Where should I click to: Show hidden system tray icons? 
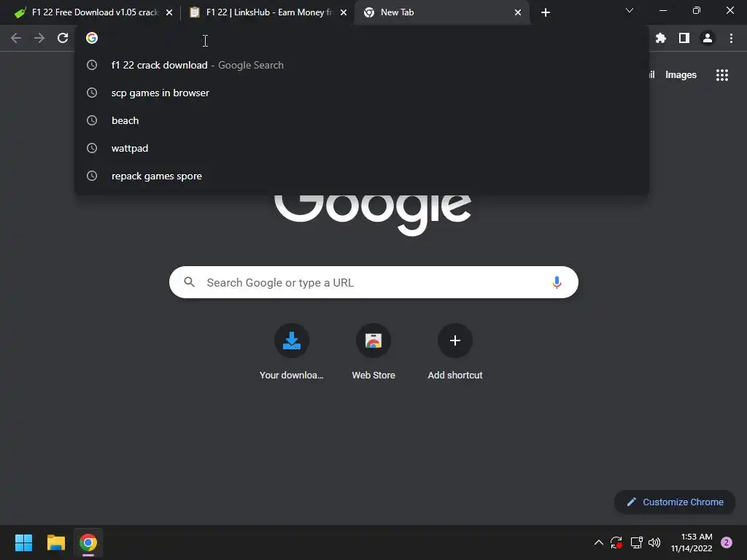599,542
